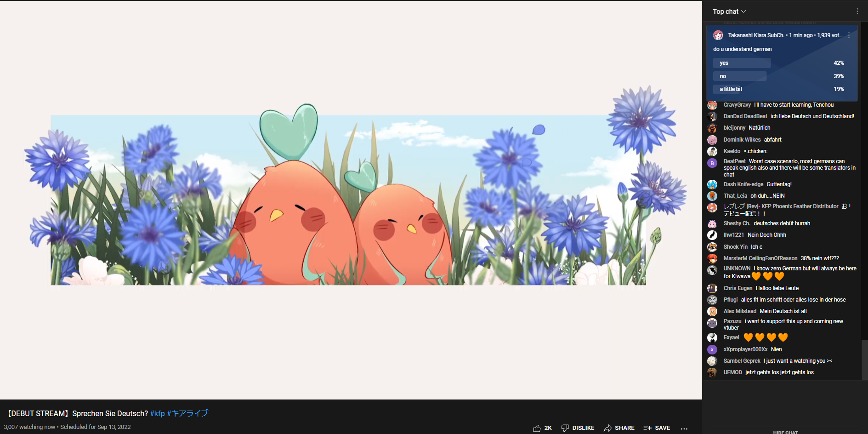Image resolution: width=868 pixels, height=434 pixels.
Task: Click UFMOD's chat avatar
Action: (x=712, y=373)
